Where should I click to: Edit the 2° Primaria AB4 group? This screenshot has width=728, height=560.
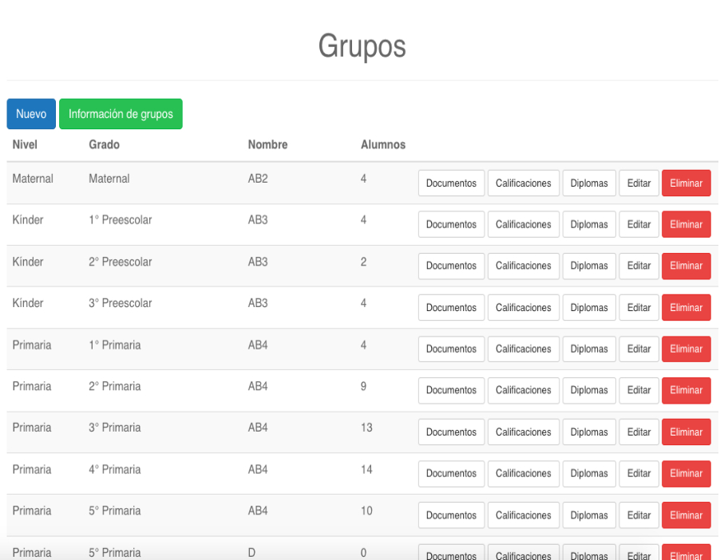pyautogui.click(x=639, y=391)
